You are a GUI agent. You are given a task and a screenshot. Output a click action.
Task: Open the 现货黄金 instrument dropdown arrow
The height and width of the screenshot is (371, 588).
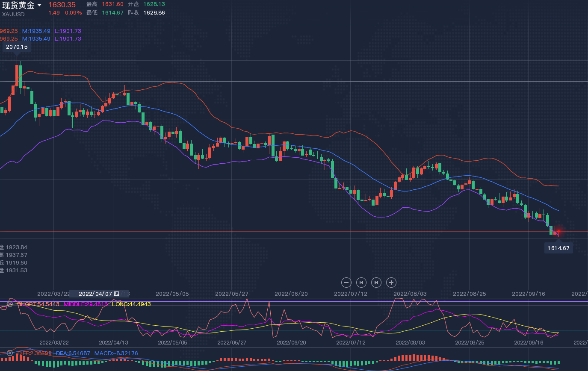click(x=39, y=6)
